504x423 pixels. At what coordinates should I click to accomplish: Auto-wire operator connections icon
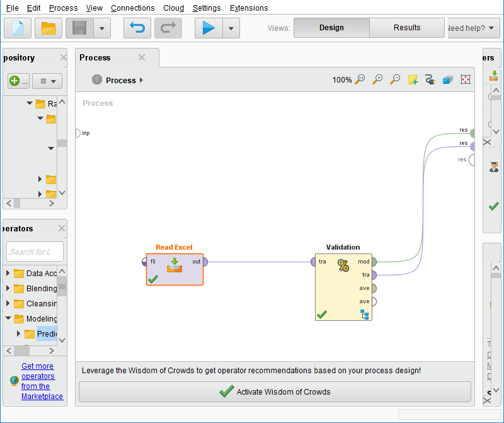click(x=430, y=79)
